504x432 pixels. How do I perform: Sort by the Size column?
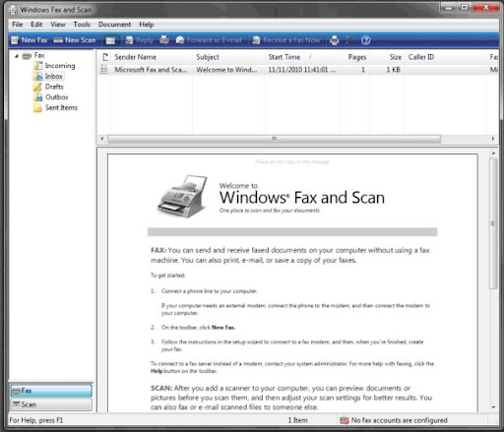tap(387, 57)
